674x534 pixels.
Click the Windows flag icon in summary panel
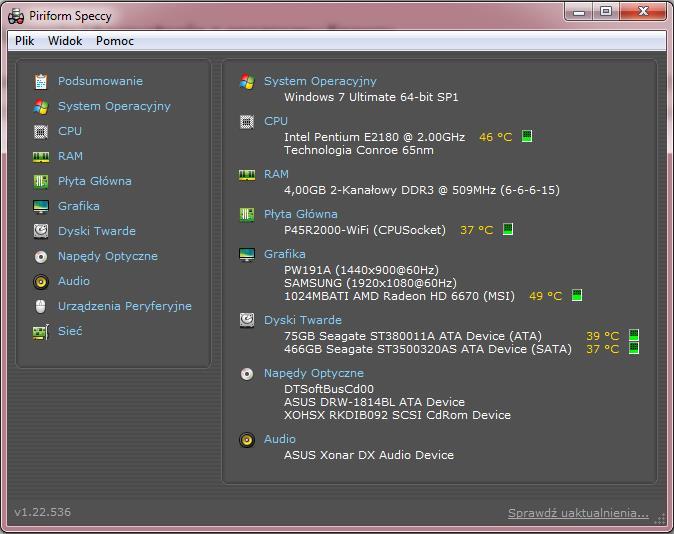[x=247, y=81]
